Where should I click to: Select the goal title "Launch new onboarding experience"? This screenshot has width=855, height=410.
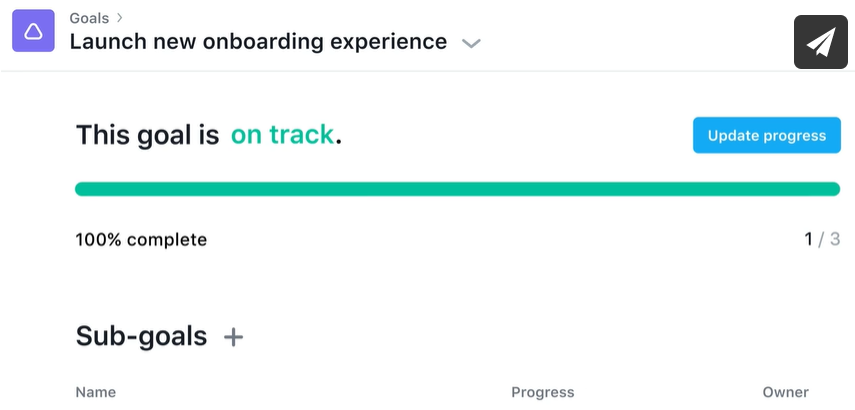[258, 42]
